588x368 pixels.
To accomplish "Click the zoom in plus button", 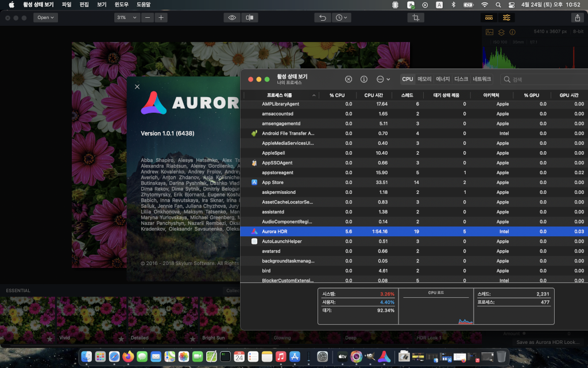I will pos(161,18).
